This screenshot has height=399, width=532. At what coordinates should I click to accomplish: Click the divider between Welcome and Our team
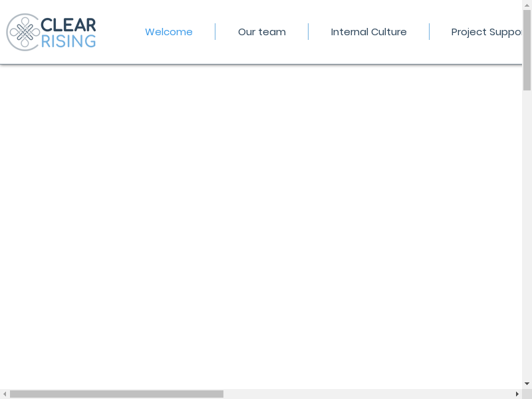[215, 32]
